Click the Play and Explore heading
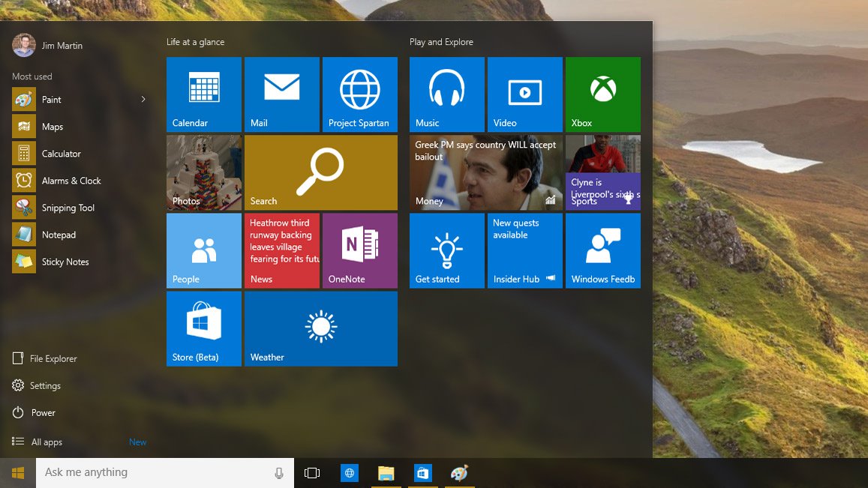 coord(441,42)
